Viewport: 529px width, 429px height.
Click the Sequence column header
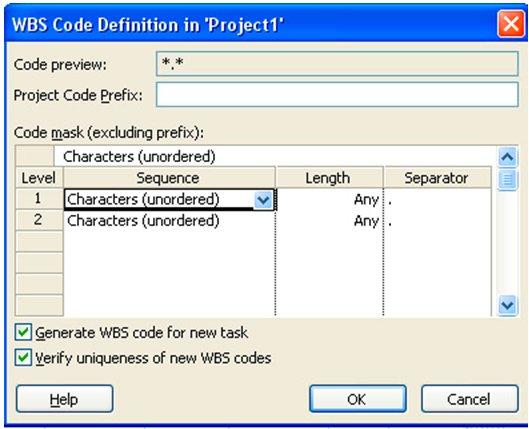coord(169,177)
